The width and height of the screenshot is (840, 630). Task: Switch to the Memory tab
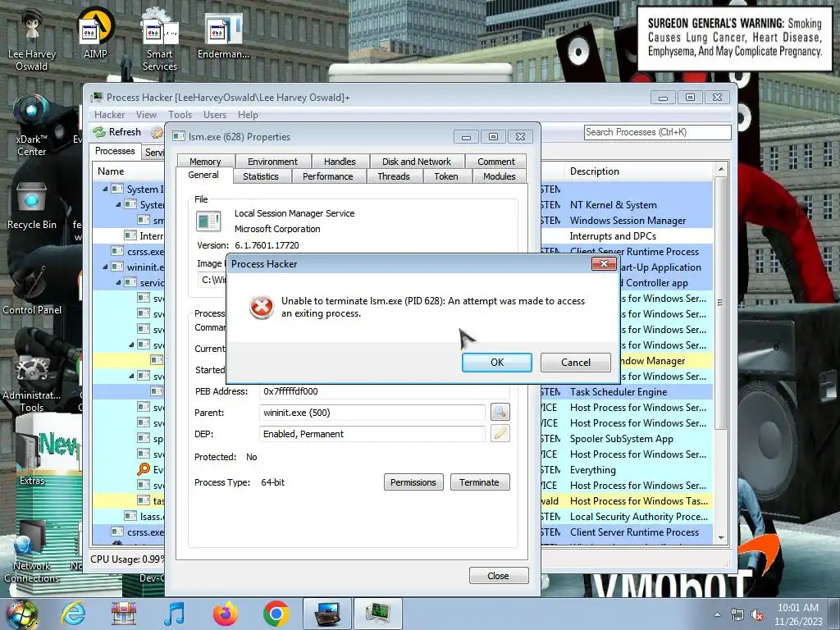[205, 162]
